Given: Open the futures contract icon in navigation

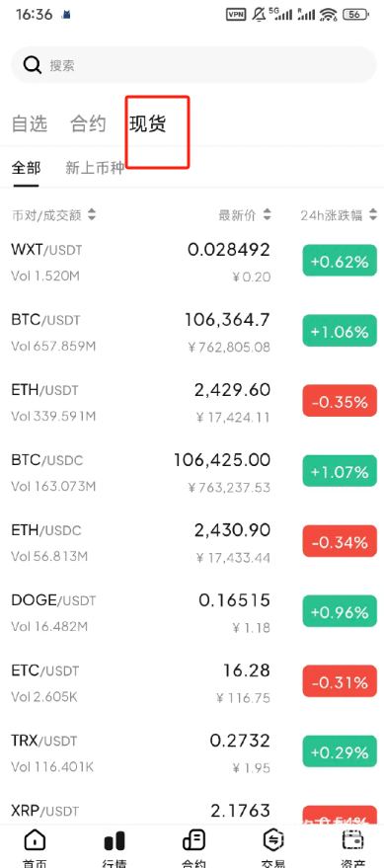Looking at the screenshot, I should pos(193,840).
